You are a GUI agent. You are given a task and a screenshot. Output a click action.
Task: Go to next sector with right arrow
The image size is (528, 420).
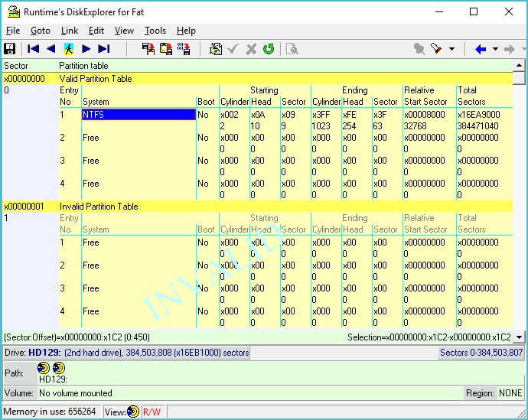click(x=86, y=49)
